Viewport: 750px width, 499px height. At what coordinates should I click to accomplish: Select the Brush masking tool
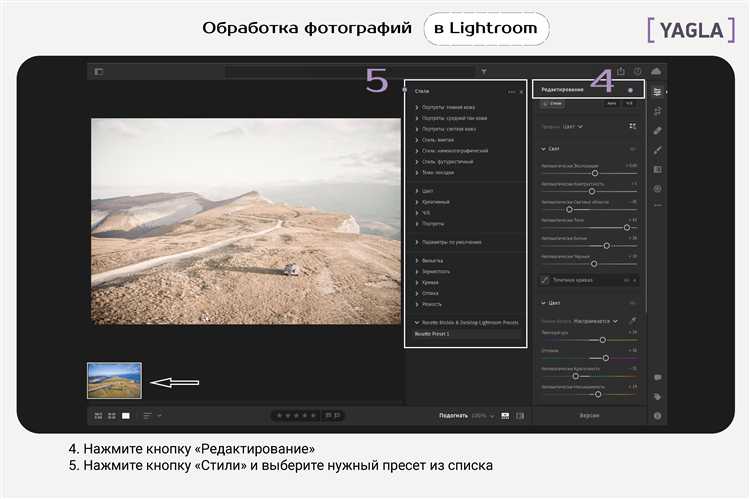click(657, 150)
